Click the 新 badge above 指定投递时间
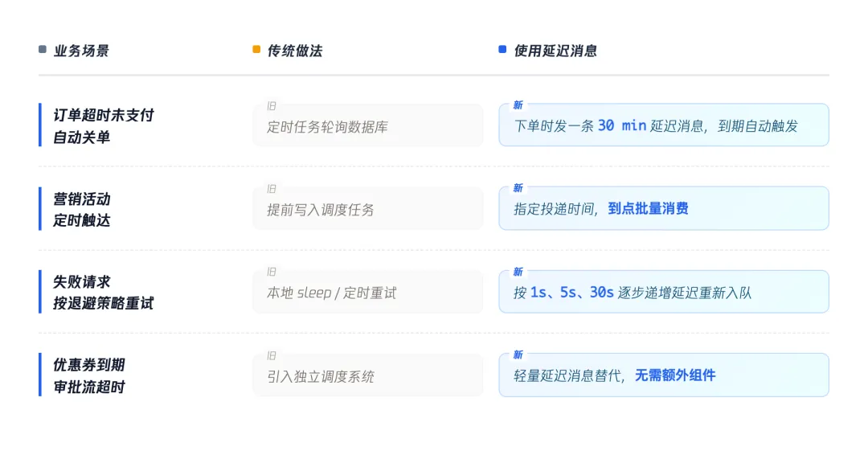Image resolution: width=868 pixels, height=455 pixels. (518, 188)
